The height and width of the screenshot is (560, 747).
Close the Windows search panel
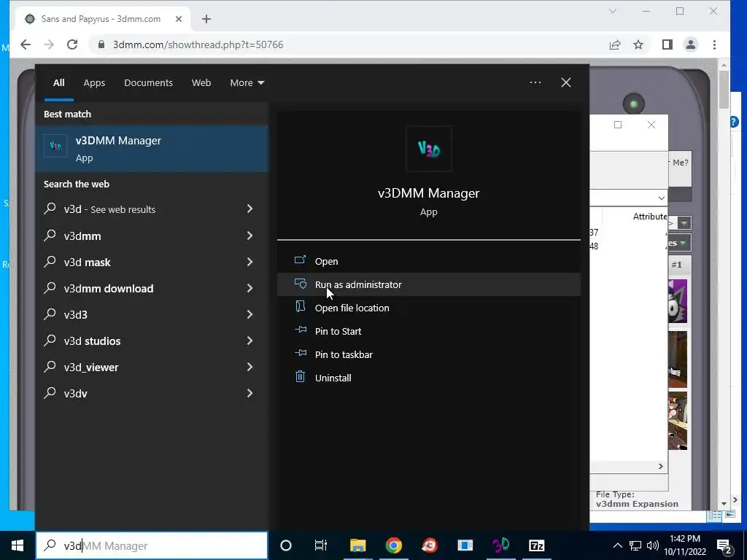(x=566, y=82)
